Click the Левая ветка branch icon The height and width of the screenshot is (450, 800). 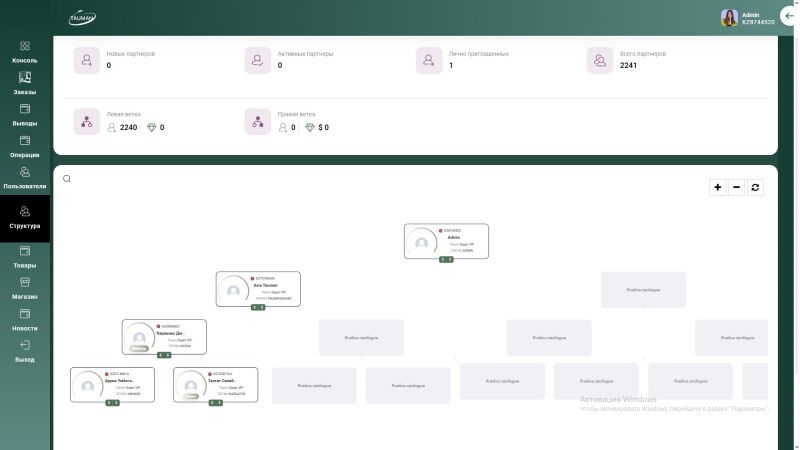click(x=86, y=122)
